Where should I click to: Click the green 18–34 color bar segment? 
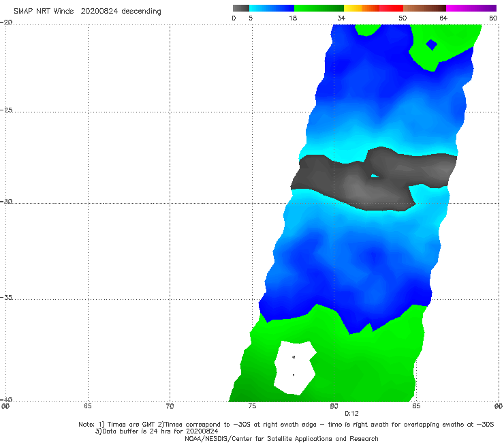click(319, 8)
